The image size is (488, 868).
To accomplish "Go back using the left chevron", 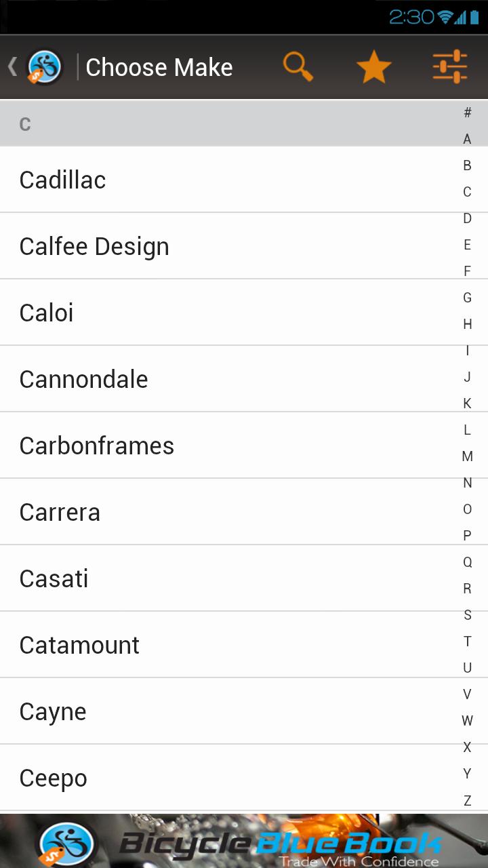I will pos(12,67).
